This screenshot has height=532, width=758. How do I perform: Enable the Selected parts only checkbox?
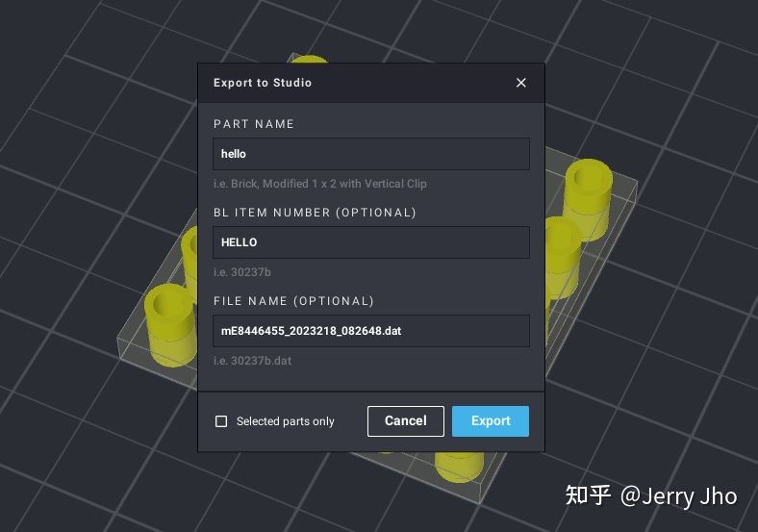point(221,421)
